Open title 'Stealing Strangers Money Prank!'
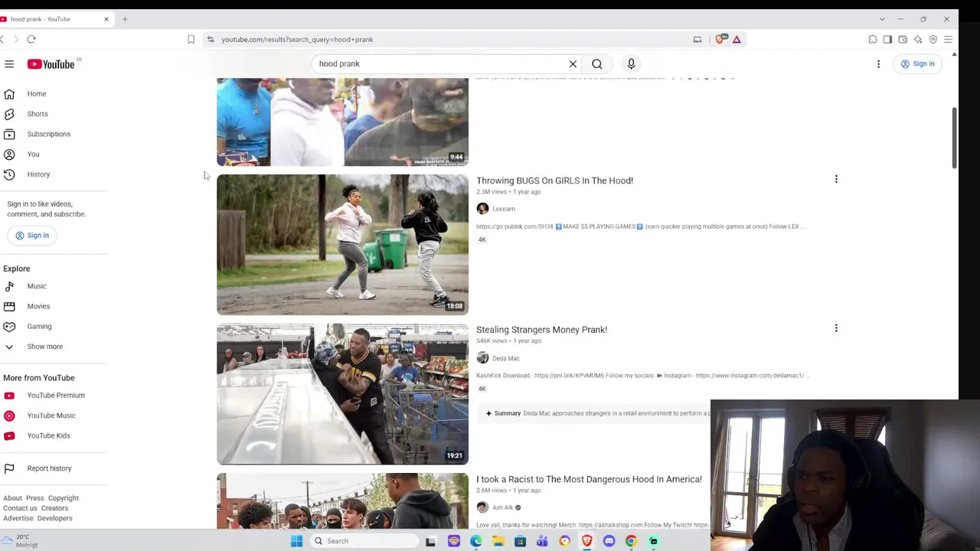Screen dimensions: 980x551 click(541, 330)
